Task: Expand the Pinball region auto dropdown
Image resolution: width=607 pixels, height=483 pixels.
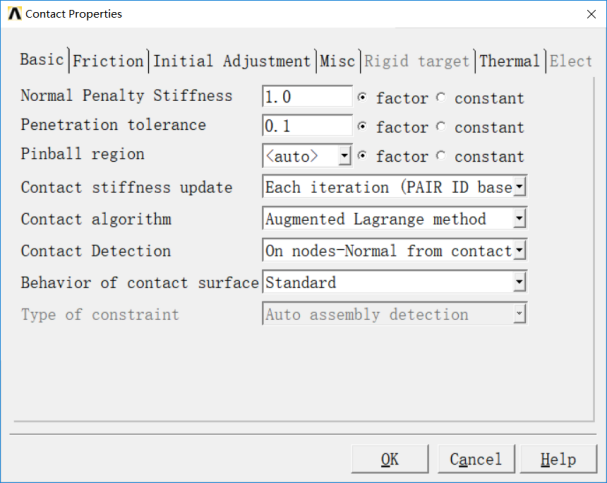Action: pyautogui.click(x=344, y=156)
